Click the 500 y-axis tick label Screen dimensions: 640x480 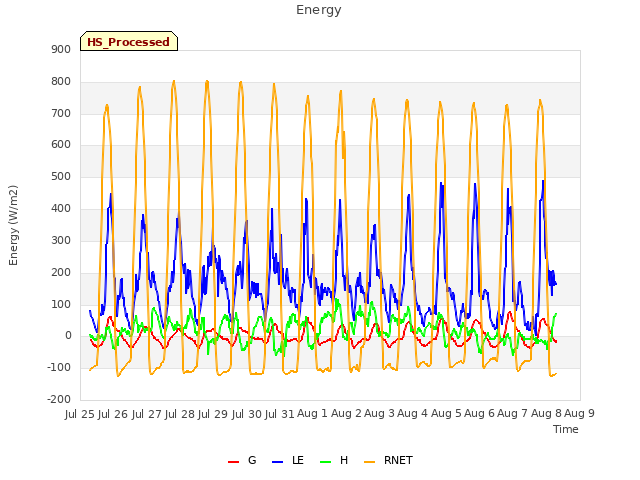point(61,177)
